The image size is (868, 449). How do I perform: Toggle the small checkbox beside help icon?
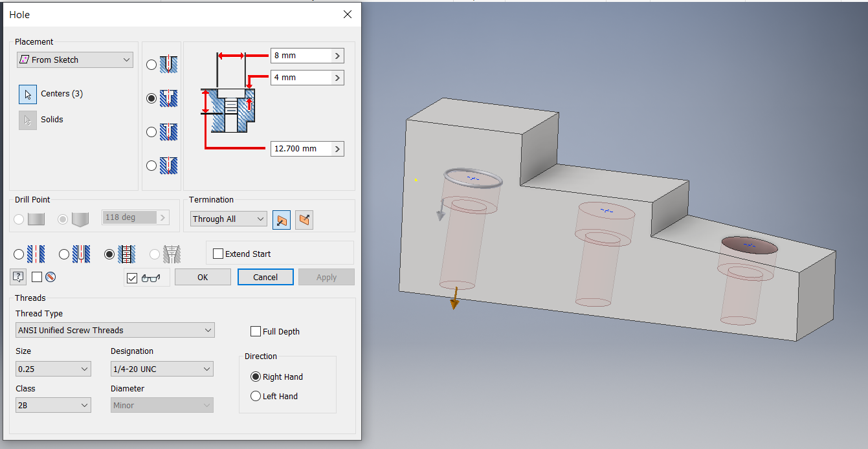pos(37,277)
